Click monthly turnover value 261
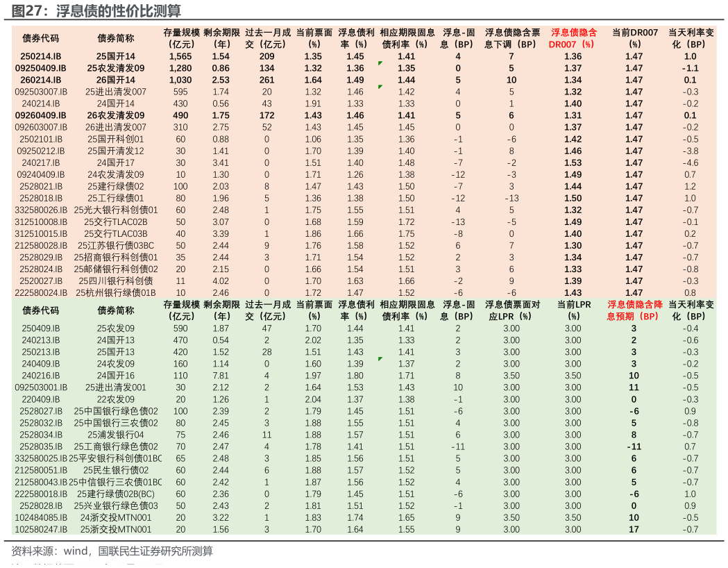The height and width of the screenshot is (568, 728). tap(267, 80)
